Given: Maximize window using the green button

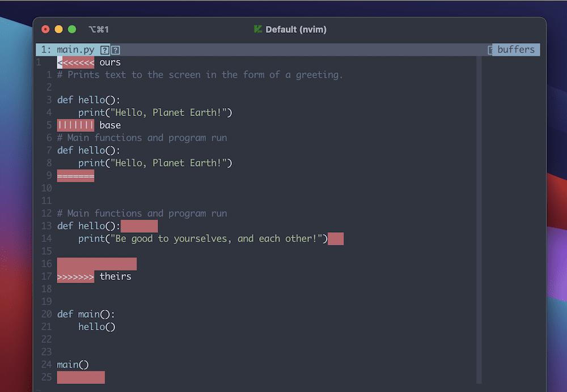Looking at the screenshot, I should [x=72, y=29].
